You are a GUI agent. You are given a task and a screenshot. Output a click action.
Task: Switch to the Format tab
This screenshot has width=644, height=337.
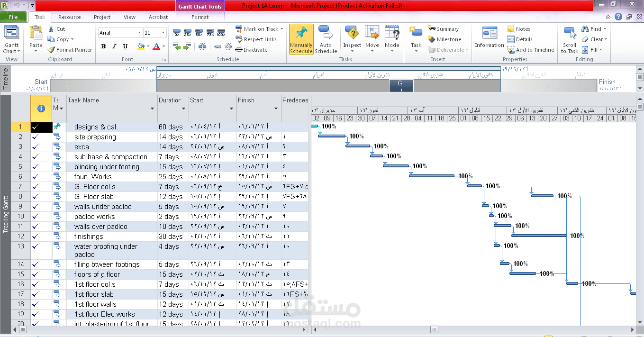click(x=200, y=17)
